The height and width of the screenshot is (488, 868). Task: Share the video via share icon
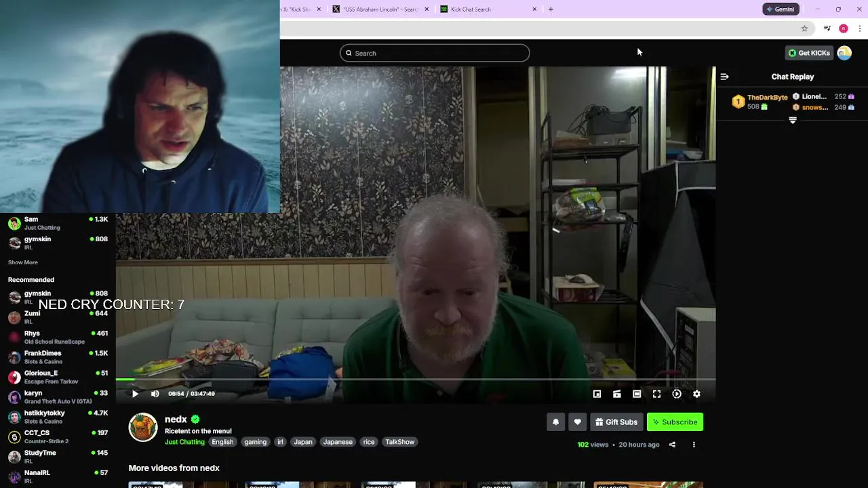tap(672, 445)
